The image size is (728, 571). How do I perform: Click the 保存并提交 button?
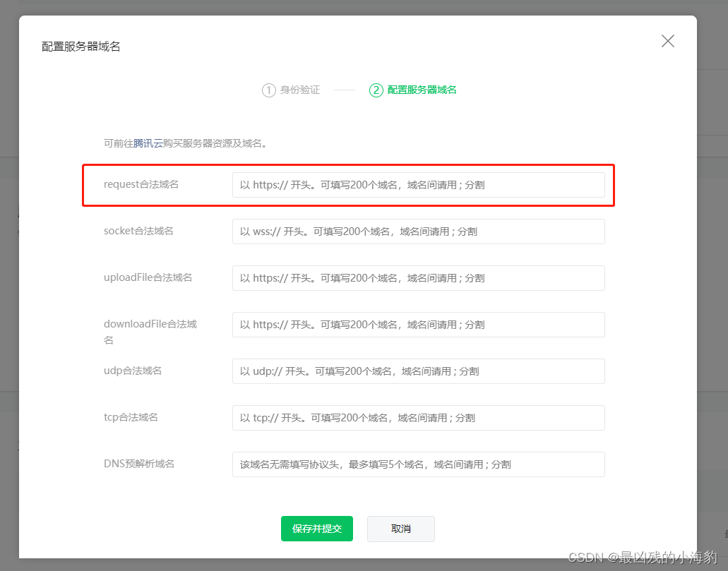click(x=316, y=529)
